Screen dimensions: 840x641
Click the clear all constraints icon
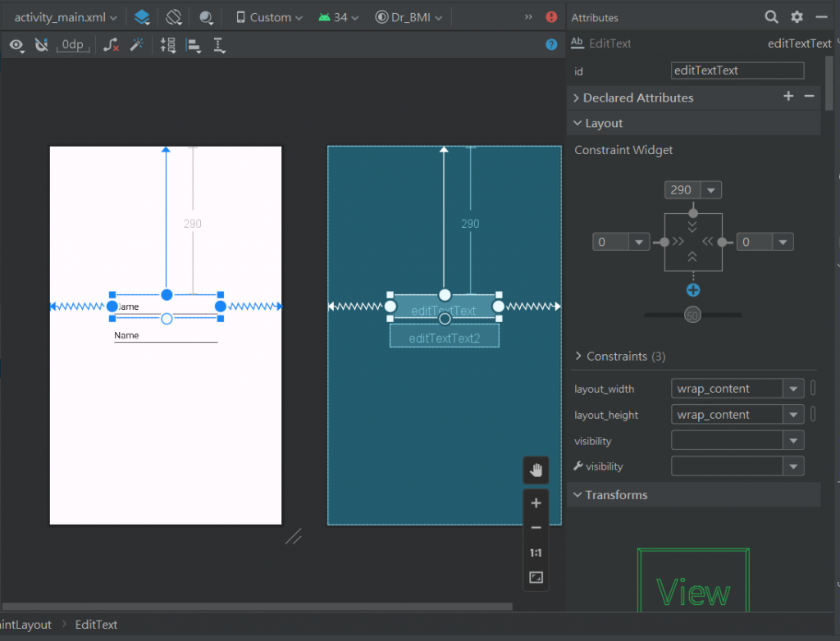(111, 45)
